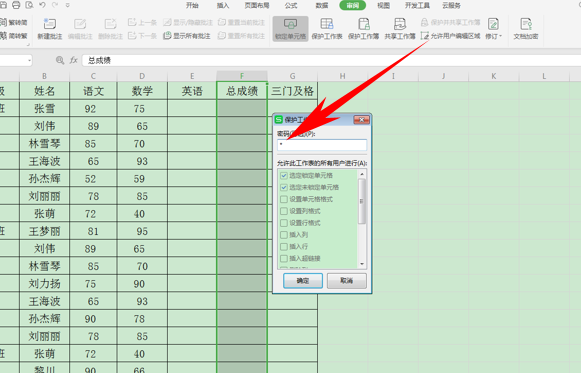Screen dimensions: 582x373
Task: Click the password field in protect dialog
Action: click(322, 145)
